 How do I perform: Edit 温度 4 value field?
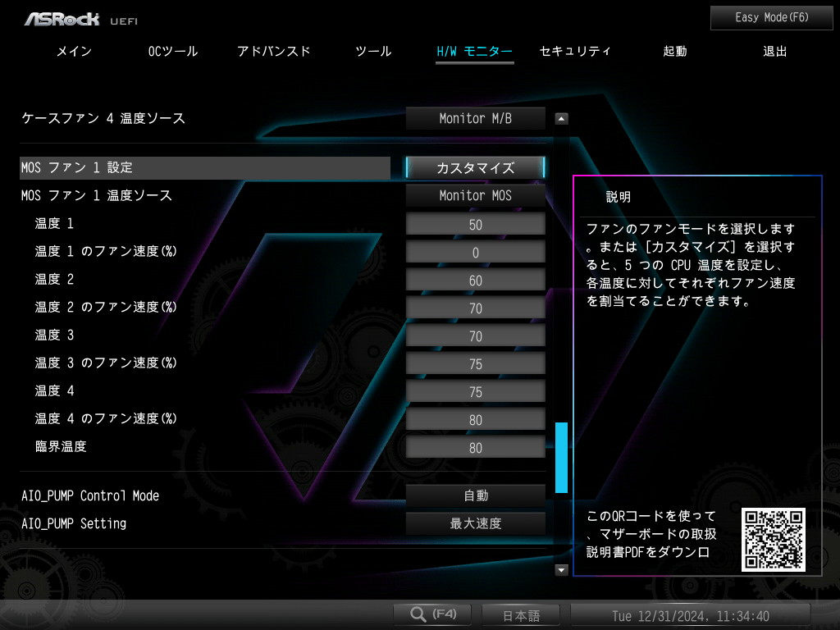(x=475, y=391)
